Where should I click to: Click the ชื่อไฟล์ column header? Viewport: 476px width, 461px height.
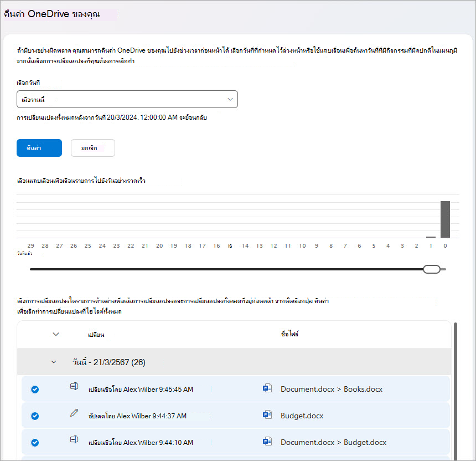[289, 334]
